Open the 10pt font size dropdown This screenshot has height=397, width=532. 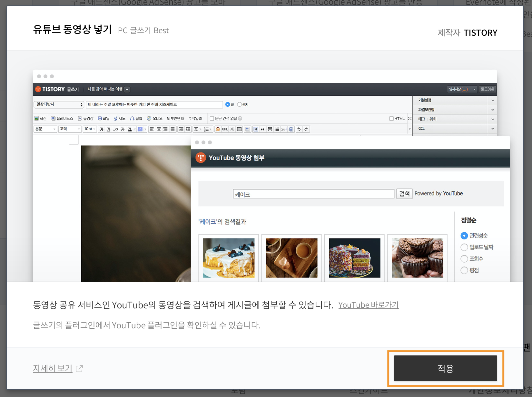click(89, 129)
